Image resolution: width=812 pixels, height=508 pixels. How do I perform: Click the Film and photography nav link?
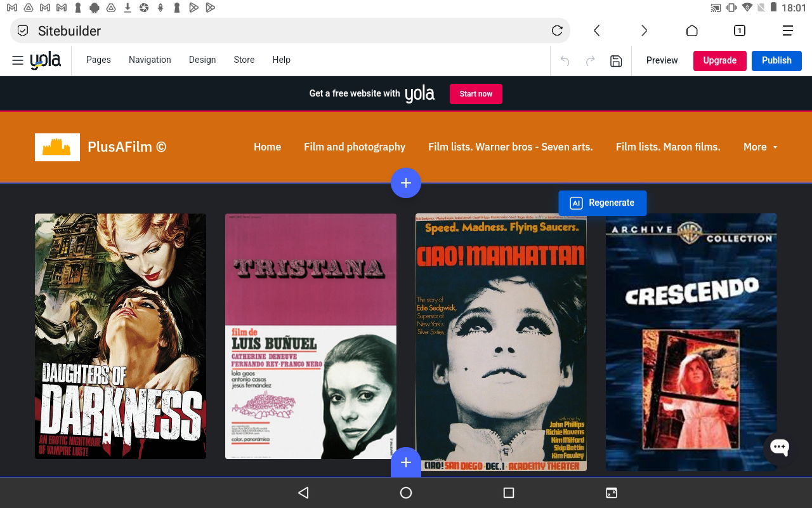point(355,147)
